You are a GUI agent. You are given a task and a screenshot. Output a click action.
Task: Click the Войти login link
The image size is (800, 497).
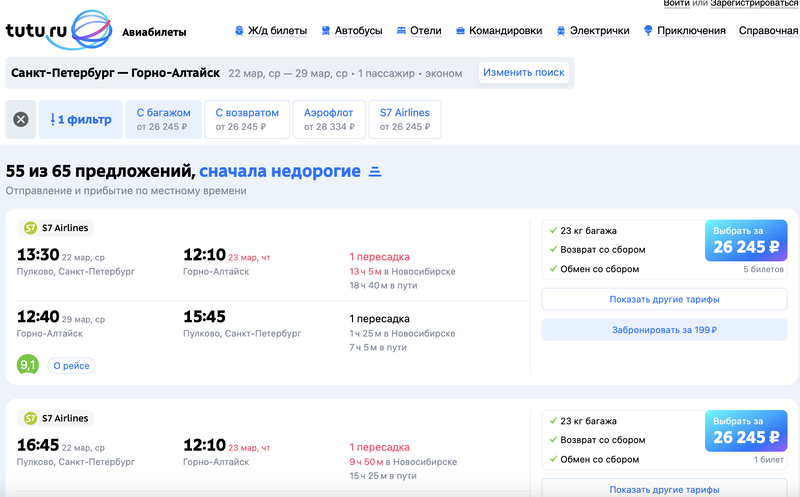click(x=677, y=3)
